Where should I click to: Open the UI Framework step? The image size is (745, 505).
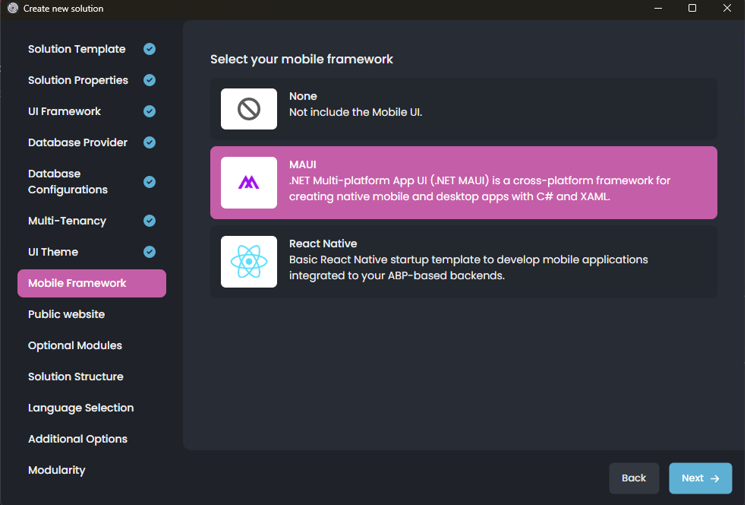(92, 111)
